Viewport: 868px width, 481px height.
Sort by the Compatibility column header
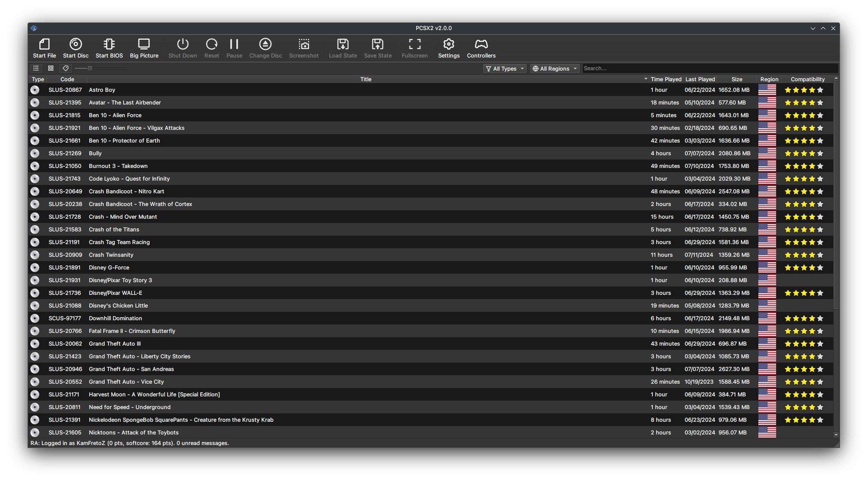pyautogui.click(x=807, y=79)
